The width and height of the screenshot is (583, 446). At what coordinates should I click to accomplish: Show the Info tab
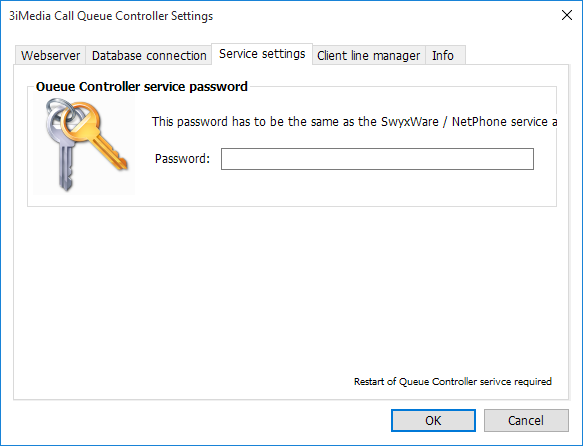point(445,55)
